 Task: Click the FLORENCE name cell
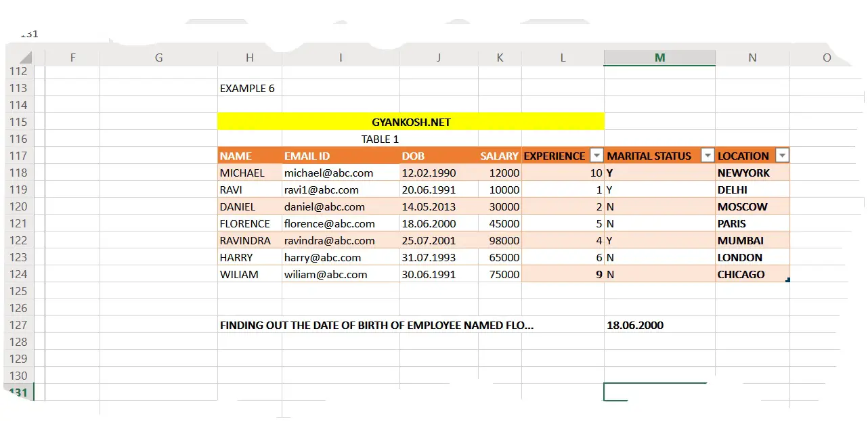coord(250,223)
